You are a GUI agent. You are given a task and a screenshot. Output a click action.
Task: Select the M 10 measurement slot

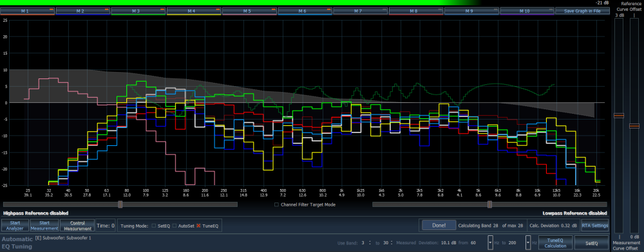pos(527,11)
